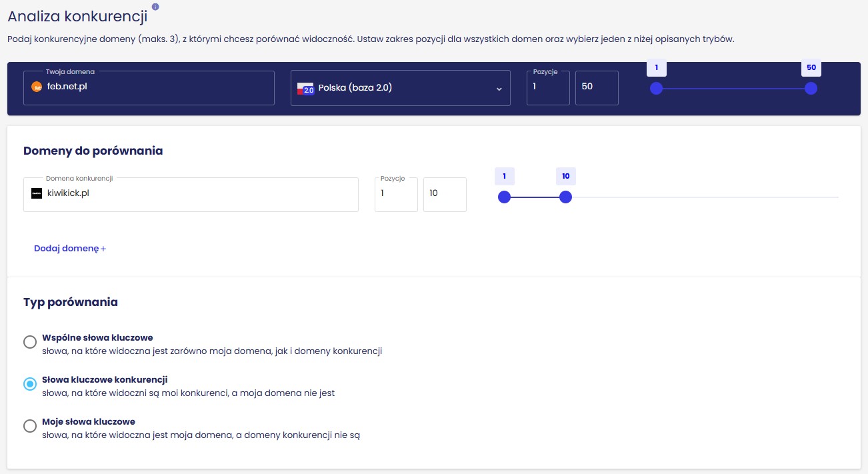
Task: Click the Domena konkurencji input field
Action: pos(200,194)
